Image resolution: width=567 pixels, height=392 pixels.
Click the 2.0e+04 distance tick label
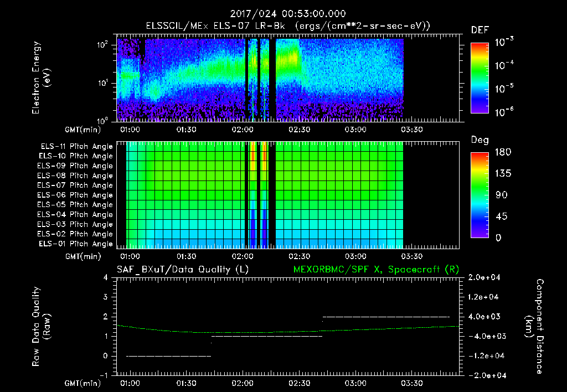click(x=484, y=277)
